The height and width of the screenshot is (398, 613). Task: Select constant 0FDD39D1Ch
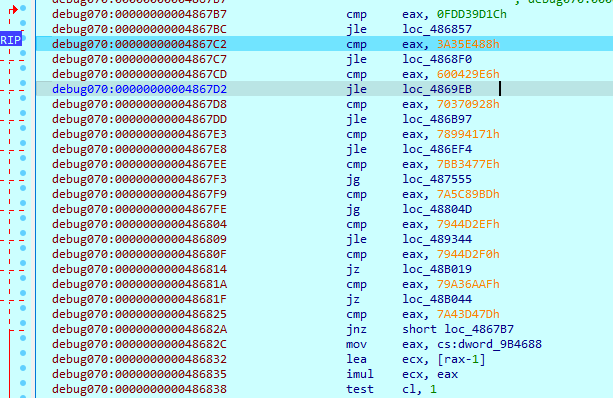(x=471, y=14)
